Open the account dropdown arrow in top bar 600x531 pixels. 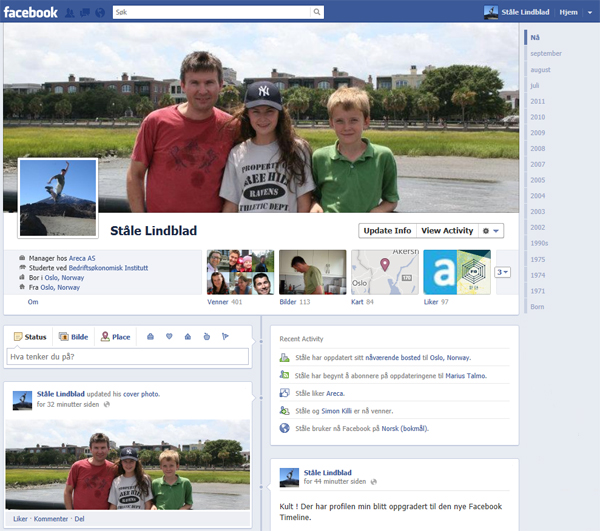(x=590, y=12)
